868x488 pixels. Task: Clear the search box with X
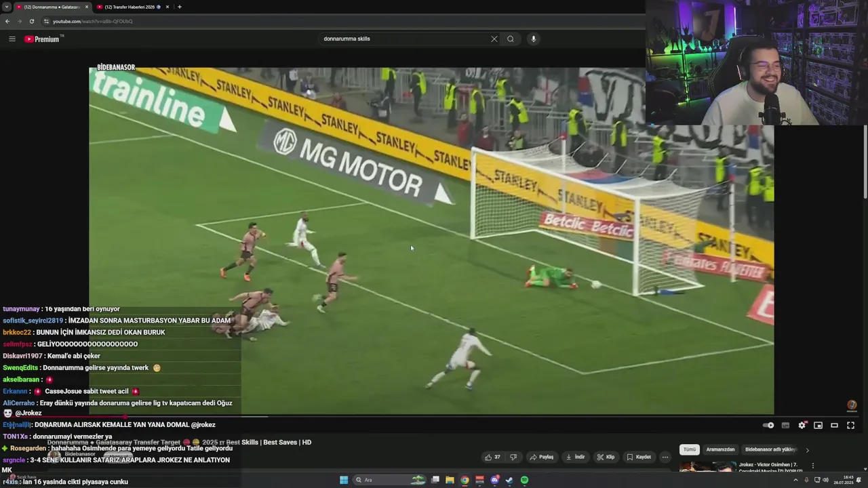[x=494, y=39]
